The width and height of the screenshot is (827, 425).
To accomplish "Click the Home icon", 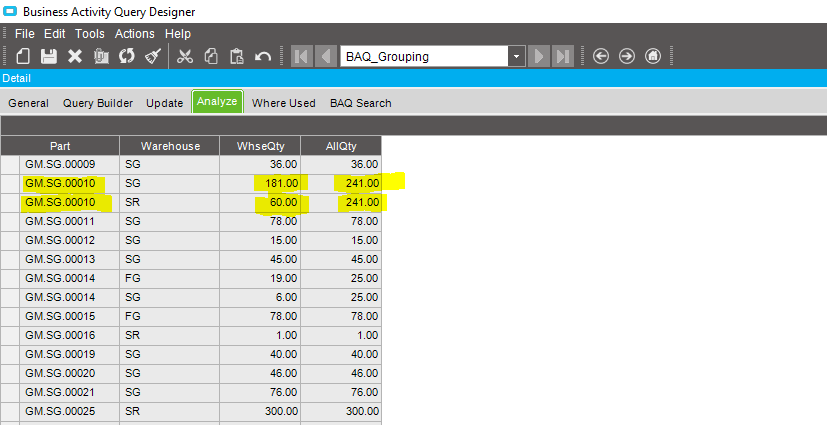I will pyautogui.click(x=653, y=56).
